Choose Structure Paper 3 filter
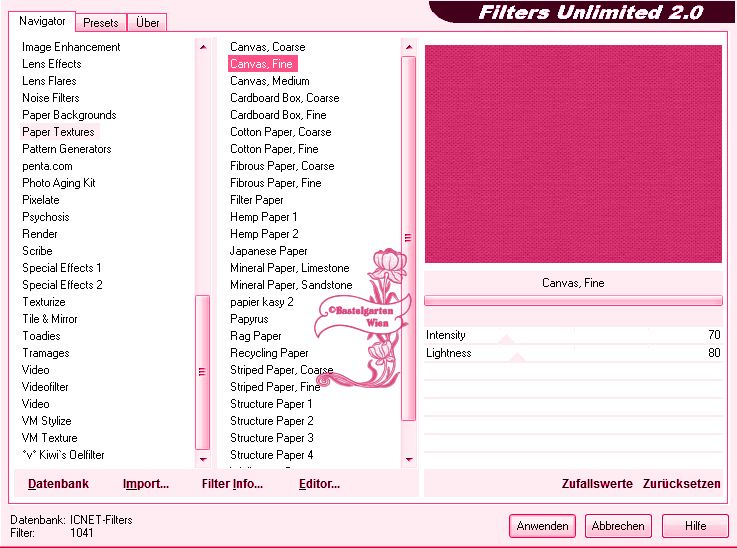The width and height of the screenshot is (737, 548). (272, 438)
